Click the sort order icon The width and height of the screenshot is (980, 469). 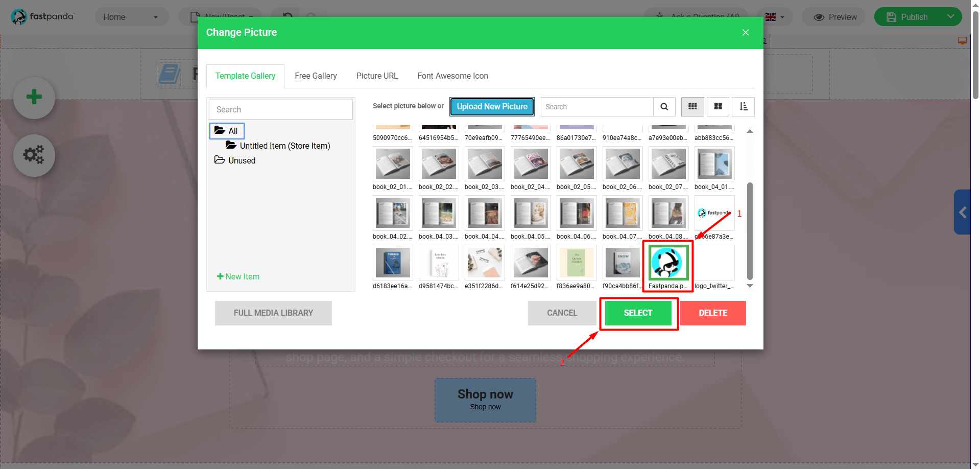[743, 107]
